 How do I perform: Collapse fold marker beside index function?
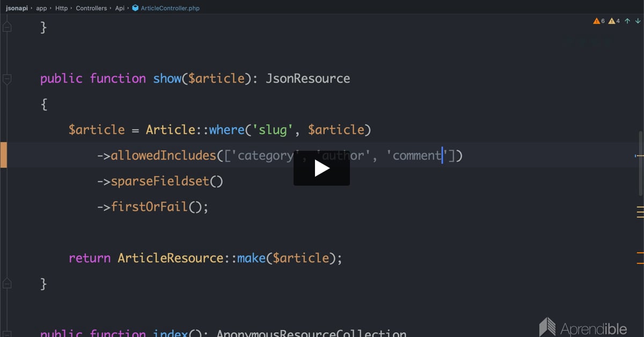pos(7,334)
